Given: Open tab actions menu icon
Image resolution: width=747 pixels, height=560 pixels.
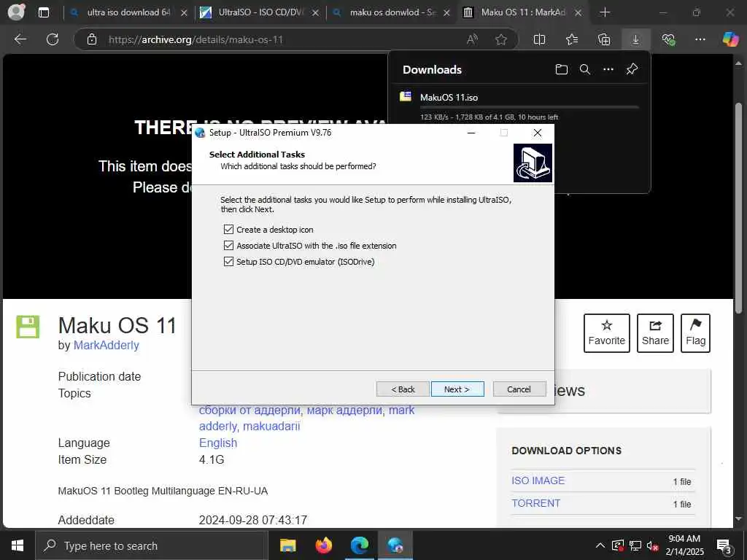Looking at the screenshot, I should pos(43,13).
